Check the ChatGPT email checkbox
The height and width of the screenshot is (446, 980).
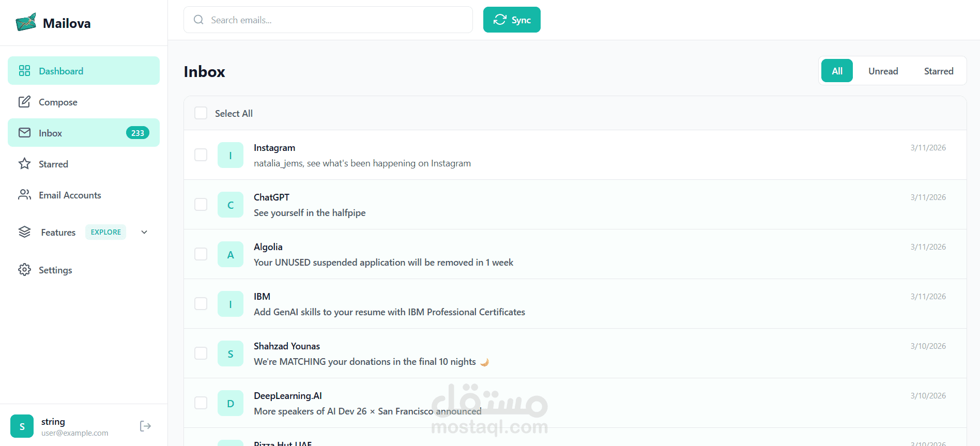tap(201, 205)
